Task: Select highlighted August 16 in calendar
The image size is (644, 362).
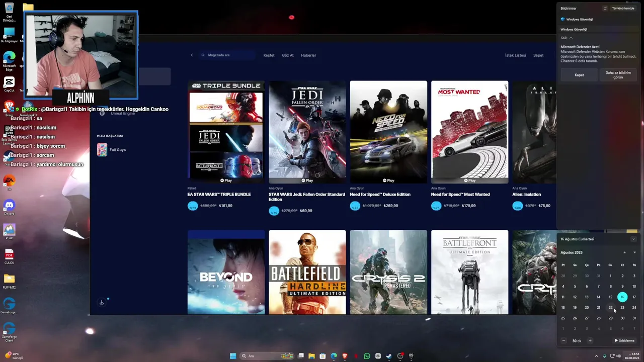Action: [622, 297]
